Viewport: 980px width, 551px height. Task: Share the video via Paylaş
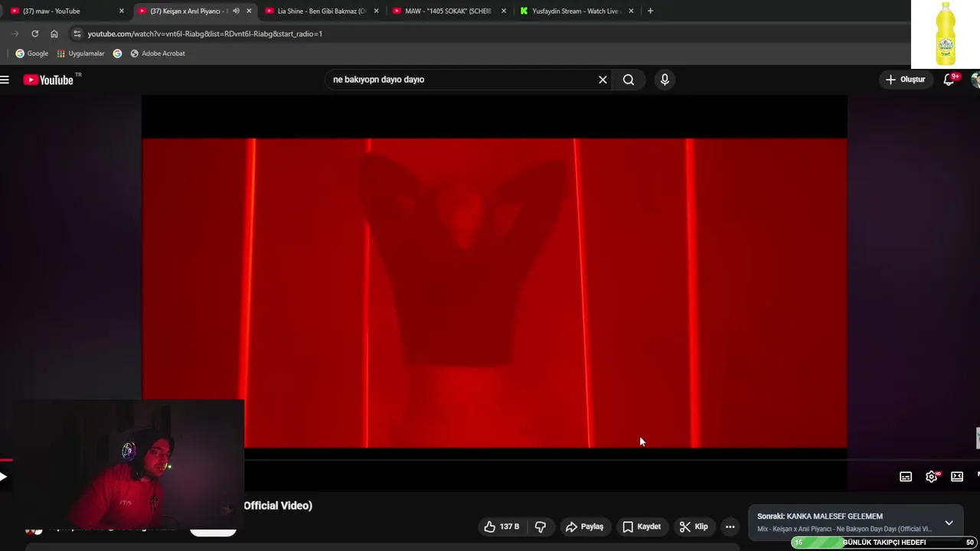pos(584,527)
